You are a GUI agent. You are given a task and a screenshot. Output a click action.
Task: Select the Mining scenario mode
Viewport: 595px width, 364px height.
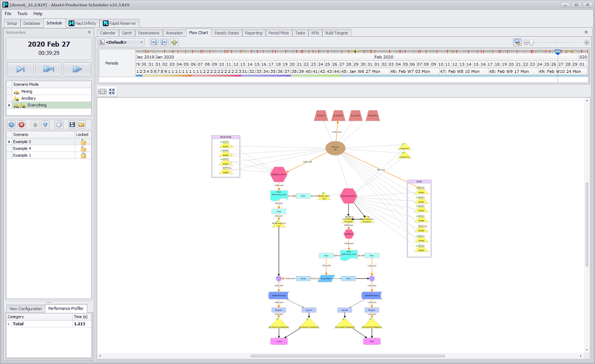[x=27, y=92]
